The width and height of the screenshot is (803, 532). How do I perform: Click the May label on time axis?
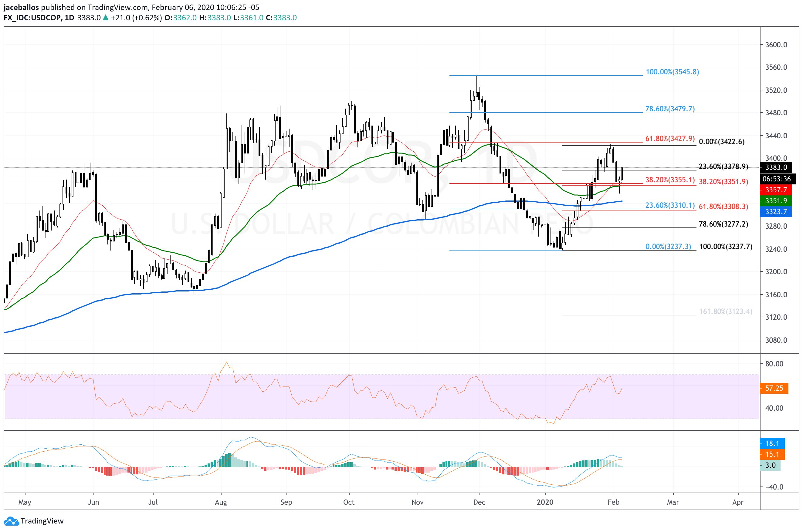pos(25,503)
